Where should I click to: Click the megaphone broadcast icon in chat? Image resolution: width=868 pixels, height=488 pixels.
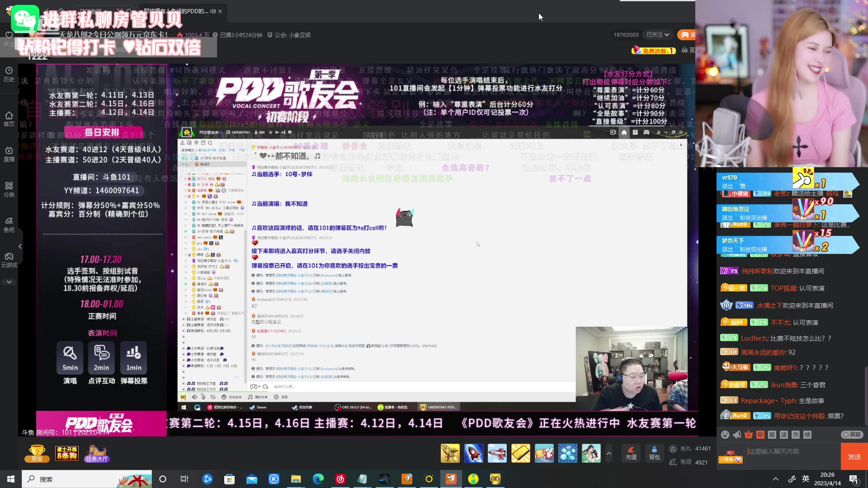click(x=737, y=435)
